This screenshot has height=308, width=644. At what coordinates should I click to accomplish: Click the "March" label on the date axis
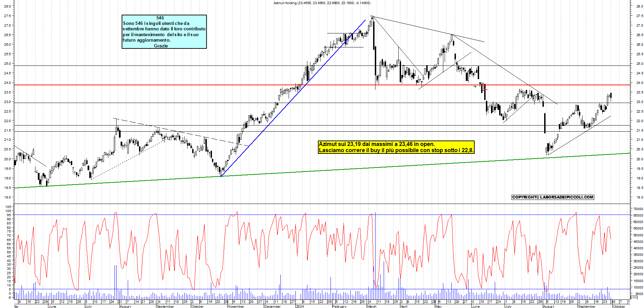click(x=372, y=306)
